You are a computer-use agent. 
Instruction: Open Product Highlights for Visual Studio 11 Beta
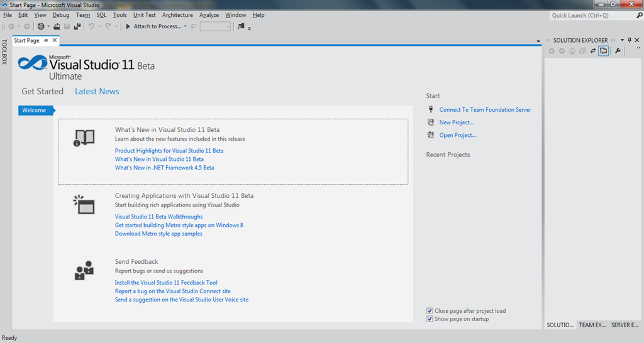point(169,151)
